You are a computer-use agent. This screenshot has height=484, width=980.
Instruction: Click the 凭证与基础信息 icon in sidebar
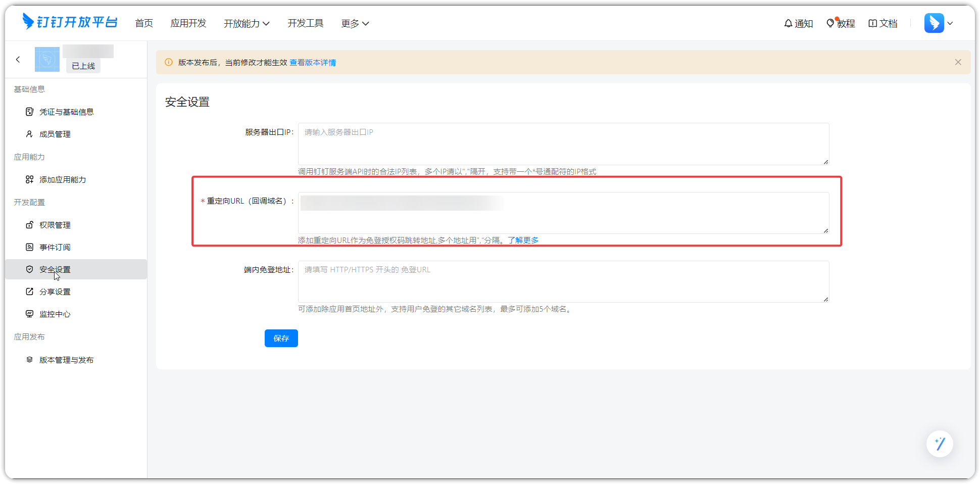tap(29, 112)
